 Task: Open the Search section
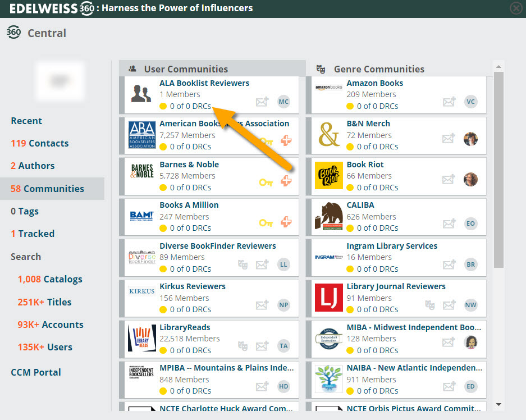pyautogui.click(x=26, y=257)
